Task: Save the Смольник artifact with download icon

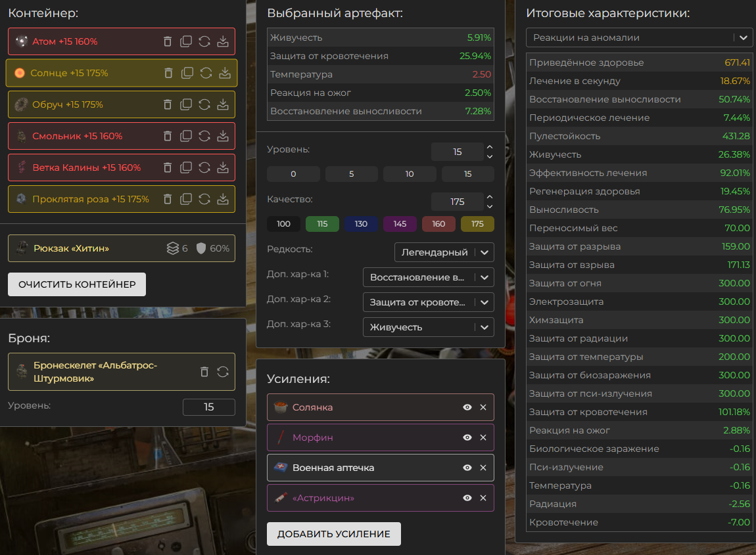Action: pyautogui.click(x=223, y=136)
